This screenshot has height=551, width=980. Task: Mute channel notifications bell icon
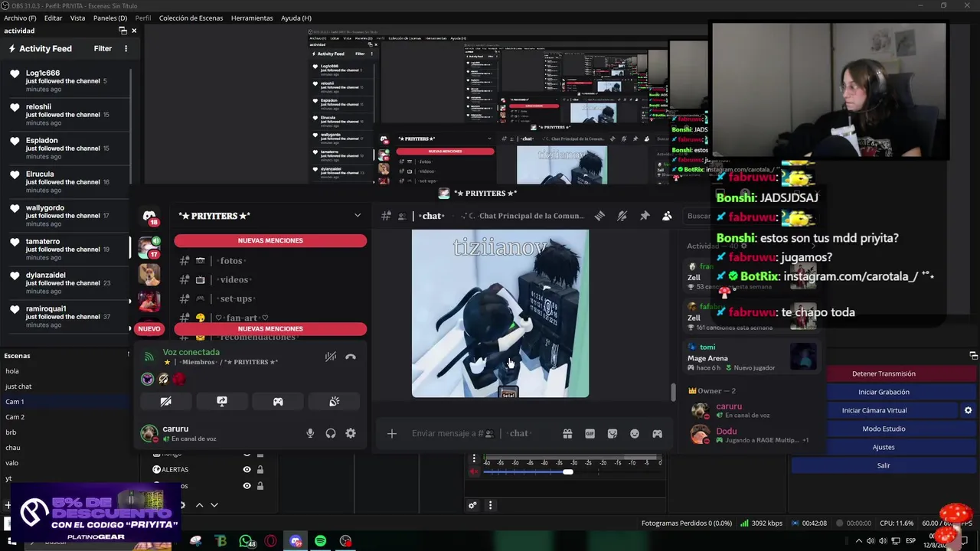(x=622, y=216)
